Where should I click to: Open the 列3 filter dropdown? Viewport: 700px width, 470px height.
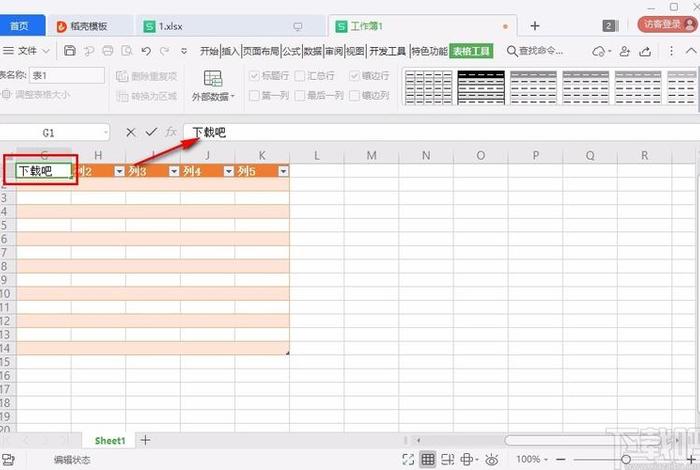pos(174,171)
